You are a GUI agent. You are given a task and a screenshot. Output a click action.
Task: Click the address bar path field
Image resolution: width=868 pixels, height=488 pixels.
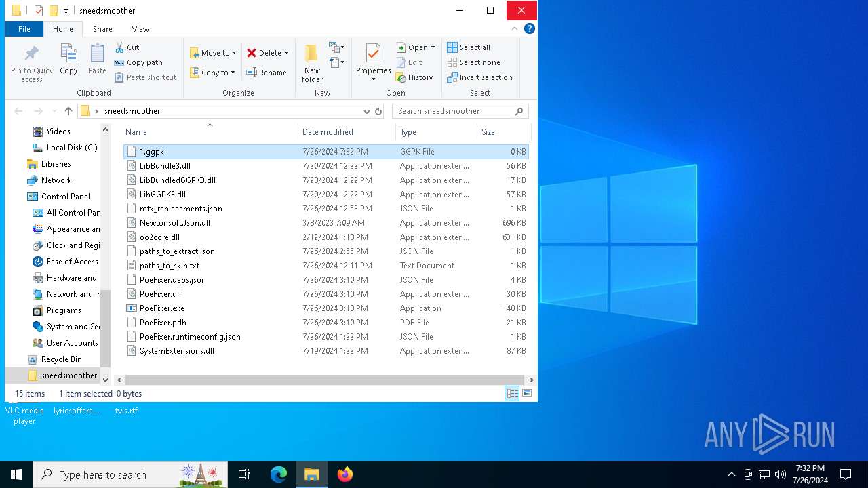(x=224, y=111)
